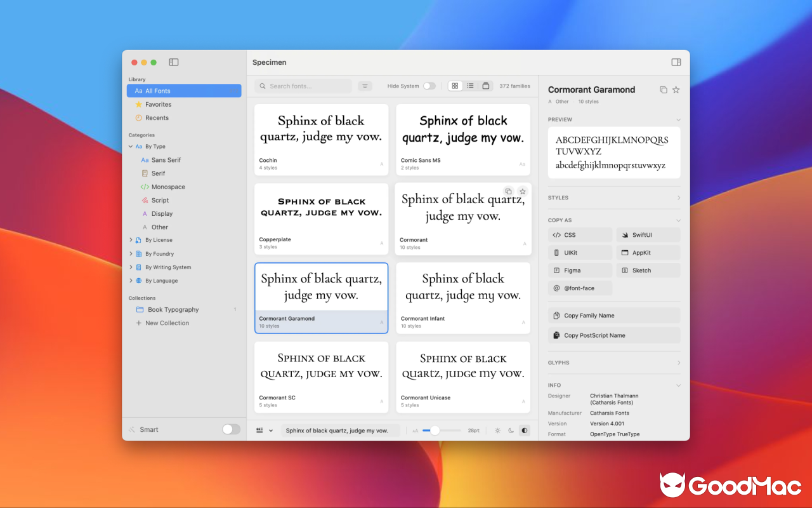Expand the By Language category
Image resolution: width=812 pixels, height=508 pixels.
coord(131,280)
